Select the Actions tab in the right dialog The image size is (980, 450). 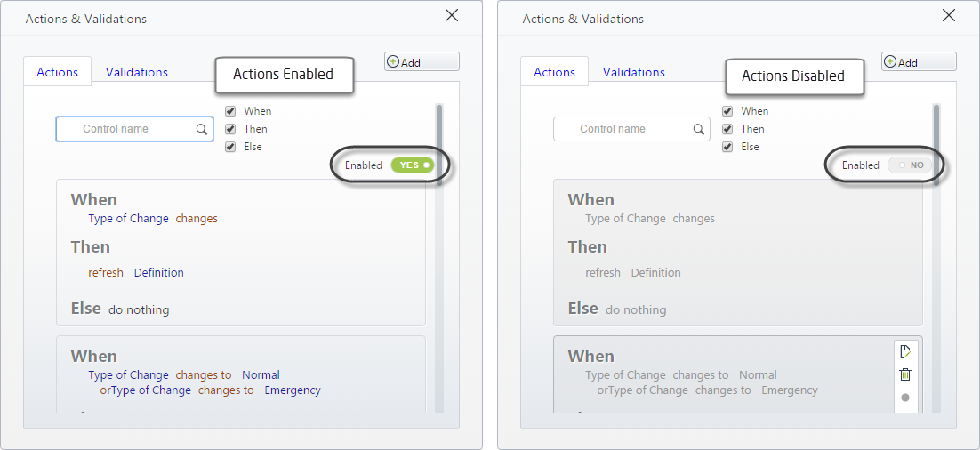554,72
